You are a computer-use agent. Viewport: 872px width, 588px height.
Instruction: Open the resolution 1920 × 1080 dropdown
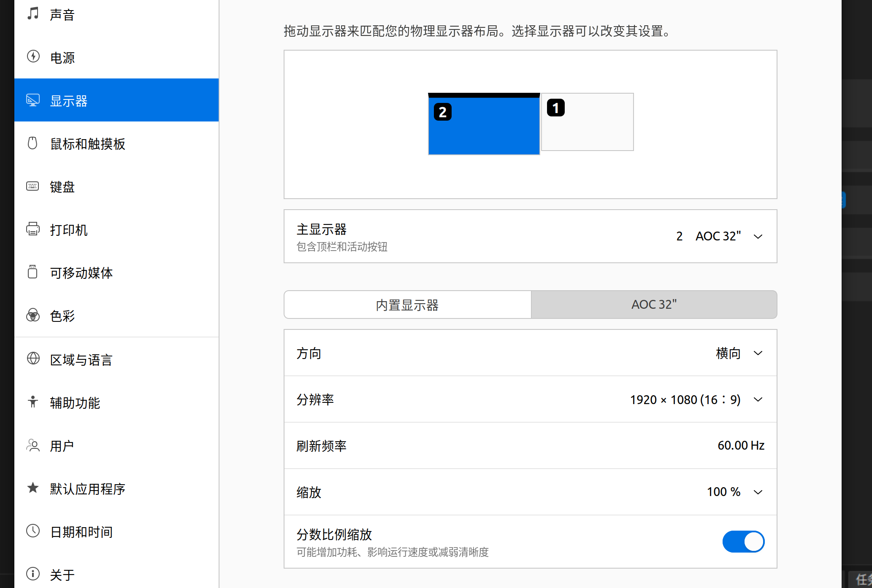(x=696, y=399)
